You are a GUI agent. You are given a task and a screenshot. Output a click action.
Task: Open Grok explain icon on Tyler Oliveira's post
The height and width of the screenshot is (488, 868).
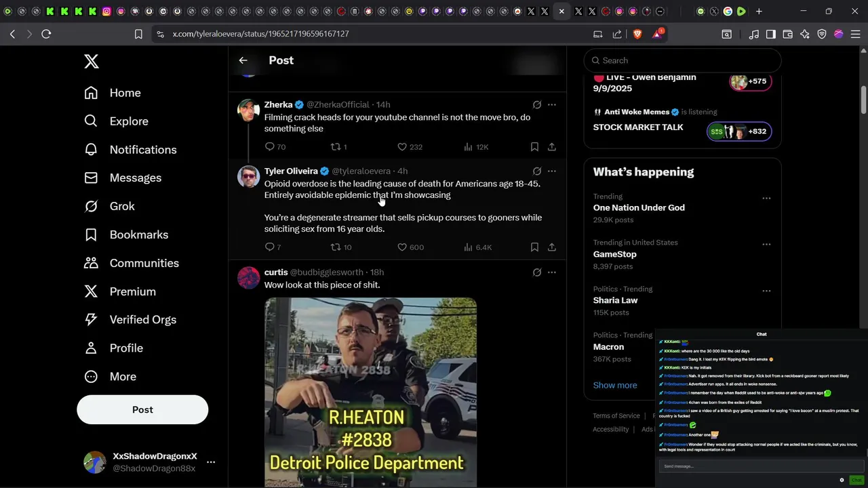click(537, 171)
